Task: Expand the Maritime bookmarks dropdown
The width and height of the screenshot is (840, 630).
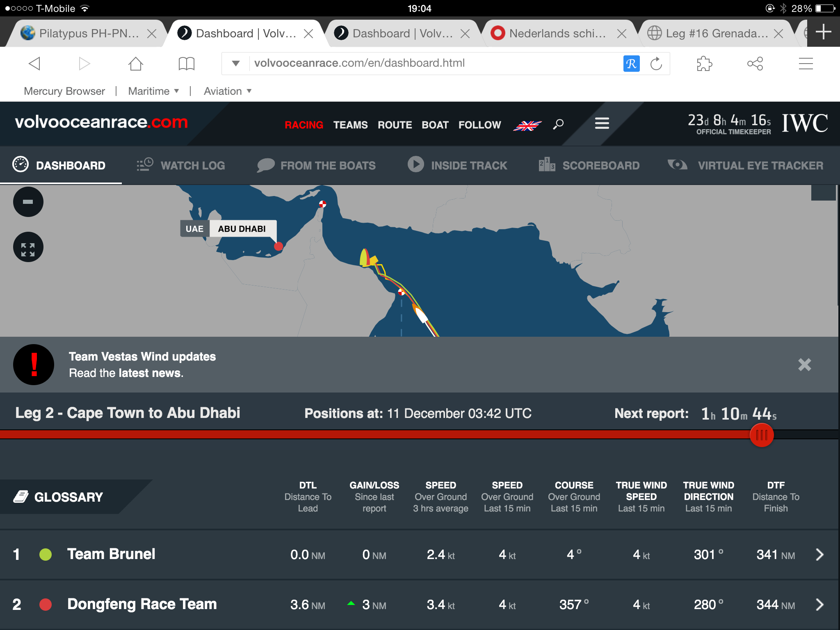Action: tap(153, 91)
